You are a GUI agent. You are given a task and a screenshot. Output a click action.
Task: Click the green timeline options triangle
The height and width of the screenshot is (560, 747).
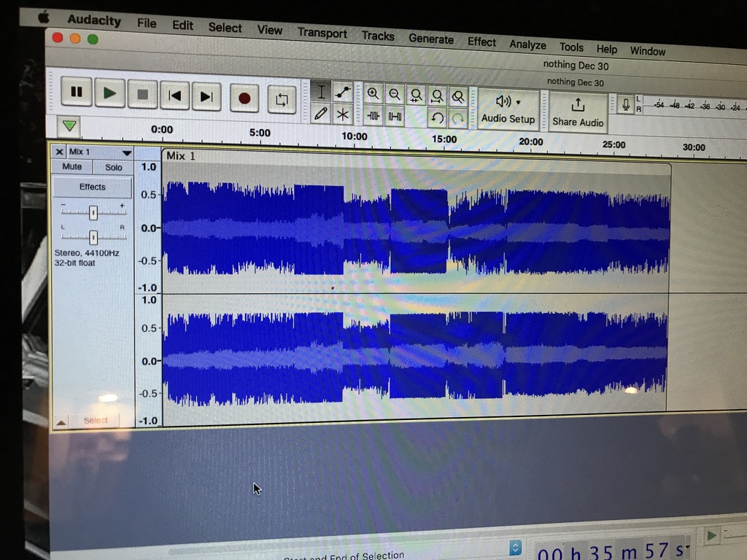(69, 125)
